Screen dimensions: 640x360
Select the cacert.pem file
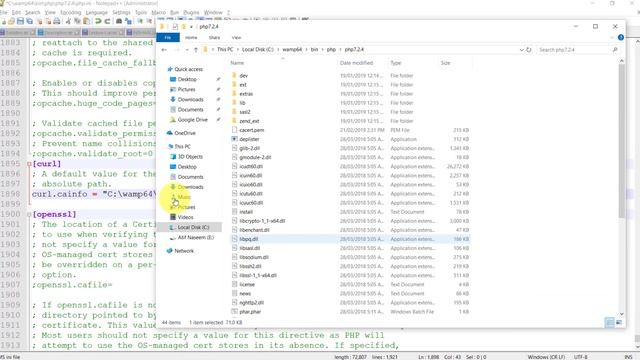[251, 130]
